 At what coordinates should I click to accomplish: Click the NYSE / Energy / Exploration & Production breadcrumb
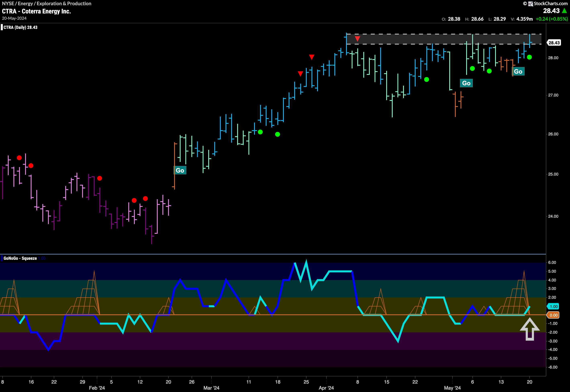[x=47, y=3]
